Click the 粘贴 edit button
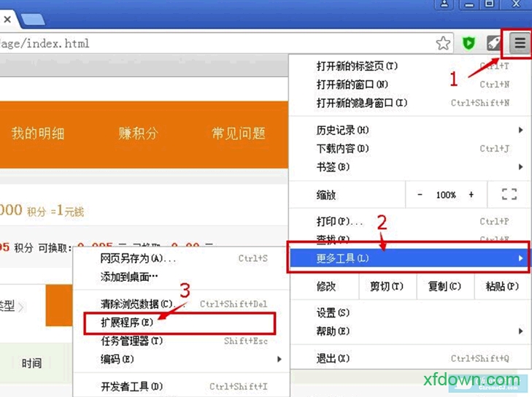This screenshot has width=532, height=397. pyautogui.click(x=502, y=286)
